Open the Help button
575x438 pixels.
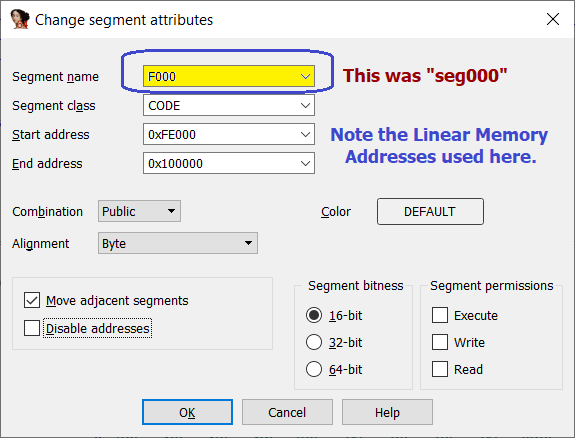[387, 412]
